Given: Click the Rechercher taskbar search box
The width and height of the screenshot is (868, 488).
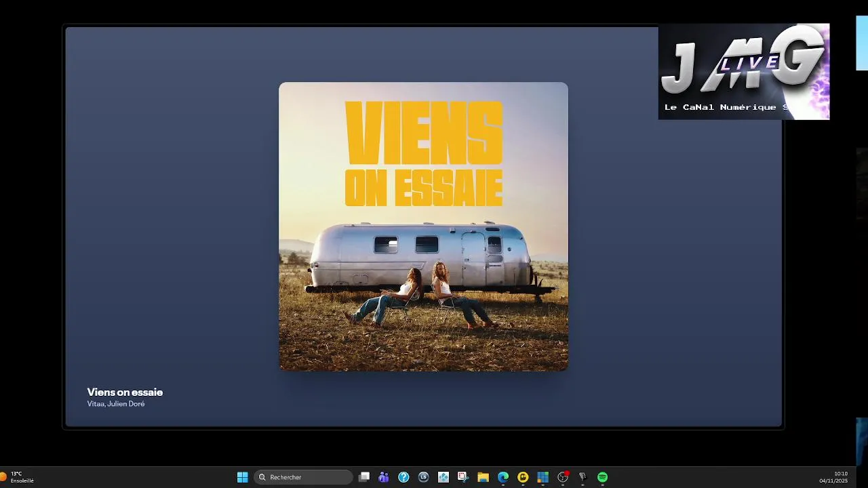Looking at the screenshot, I should (303, 477).
